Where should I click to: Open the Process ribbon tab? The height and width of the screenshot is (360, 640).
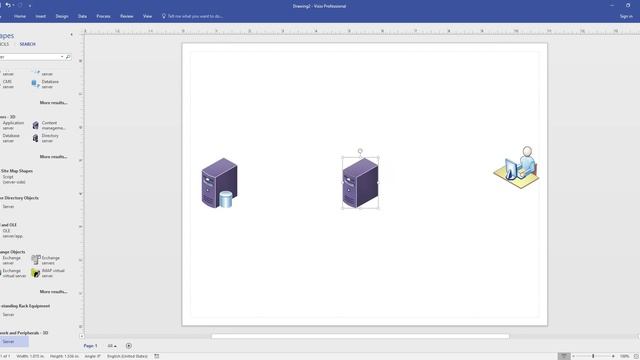[x=103, y=16]
